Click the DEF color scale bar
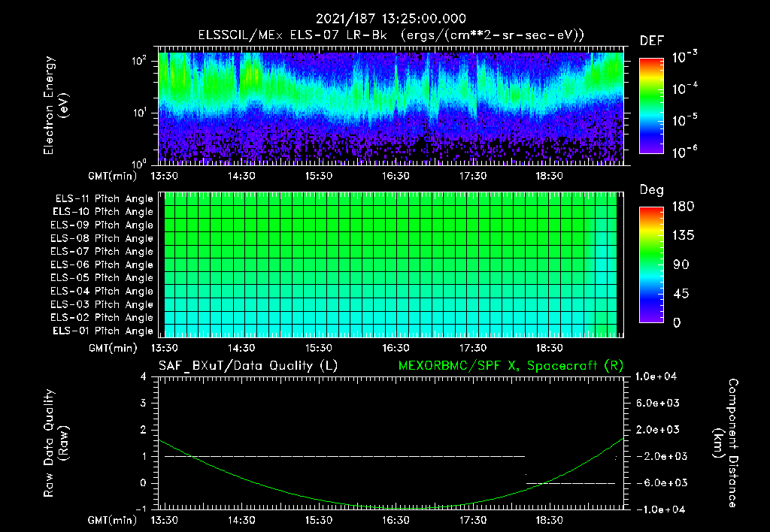 pyautogui.click(x=651, y=106)
